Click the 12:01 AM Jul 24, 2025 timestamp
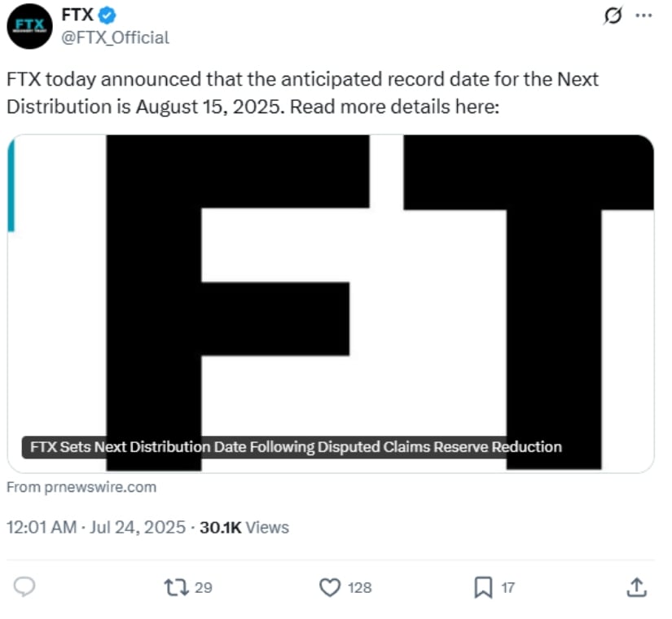Image resolution: width=672 pixels, height=619 pixels. (x=96, y=527)
